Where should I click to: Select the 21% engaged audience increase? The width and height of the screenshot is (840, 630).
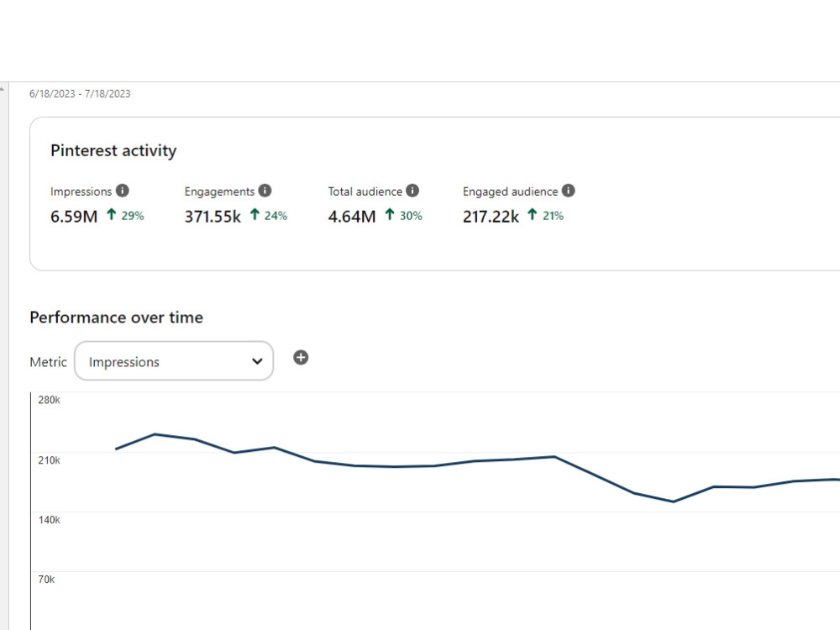click(546, 215)
